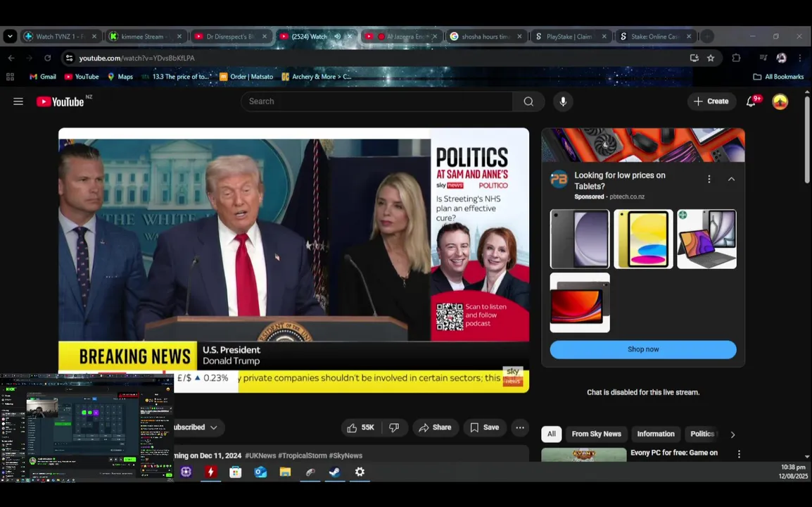Screen dimensions: 812x507
Task: Start voice search with the microphone
Action: point(563,101)
